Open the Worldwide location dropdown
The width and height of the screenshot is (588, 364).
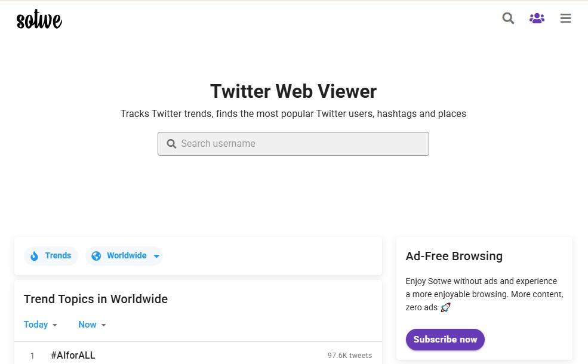[124, 255]
